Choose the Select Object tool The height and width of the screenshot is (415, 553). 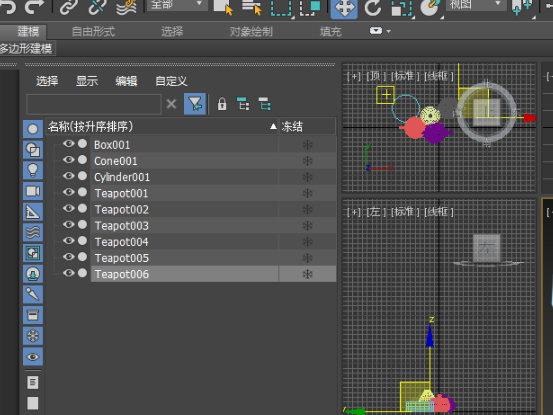[223, 7]
